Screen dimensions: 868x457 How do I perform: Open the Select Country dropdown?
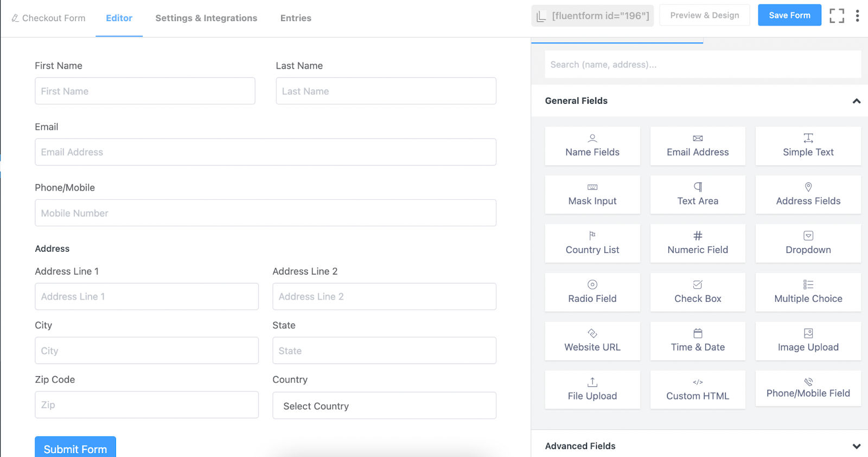(x=384, y=406)
